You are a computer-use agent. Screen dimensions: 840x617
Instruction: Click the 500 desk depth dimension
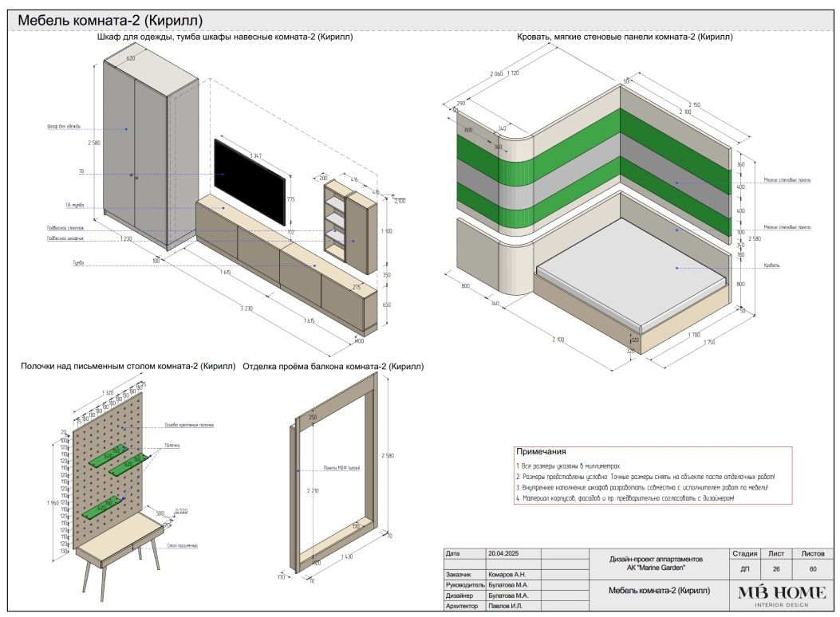160,513
